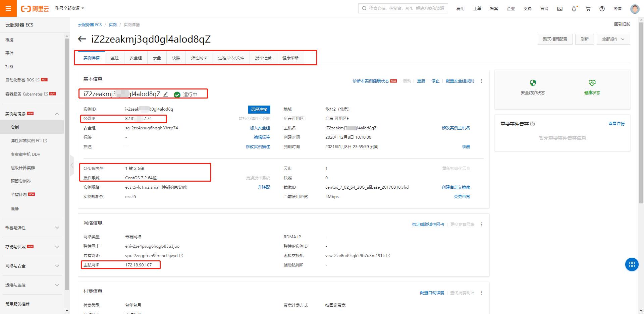This screenshot has height=314, width=644.
Task: Open VPC link external icon
Action: (x=181, y=256)
